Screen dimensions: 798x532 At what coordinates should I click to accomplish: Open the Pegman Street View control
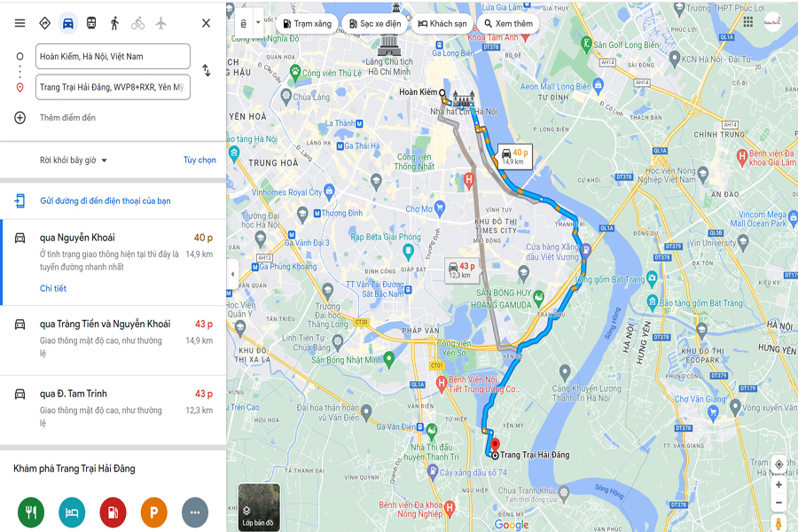click(778, 523)
